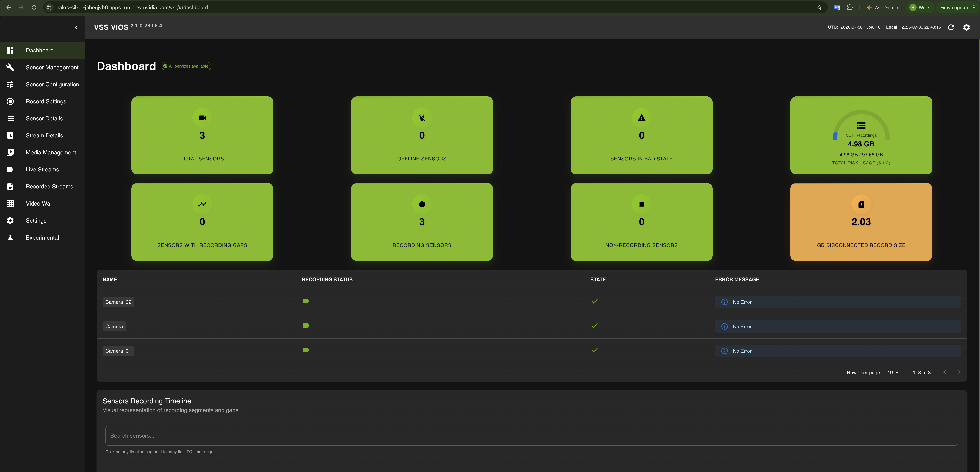Select the GB Disconnected Record Size card
The image size is (980, 472).
click(861, 222)
